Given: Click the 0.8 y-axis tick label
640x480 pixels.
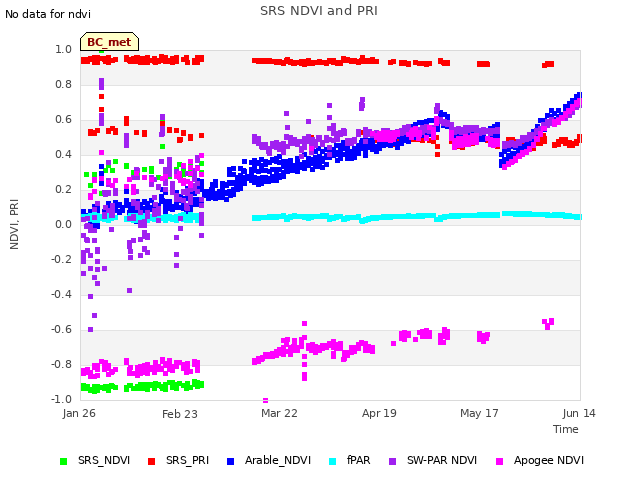Looking at the screenshot, I should pyautogui.click(x=64, y=84).
